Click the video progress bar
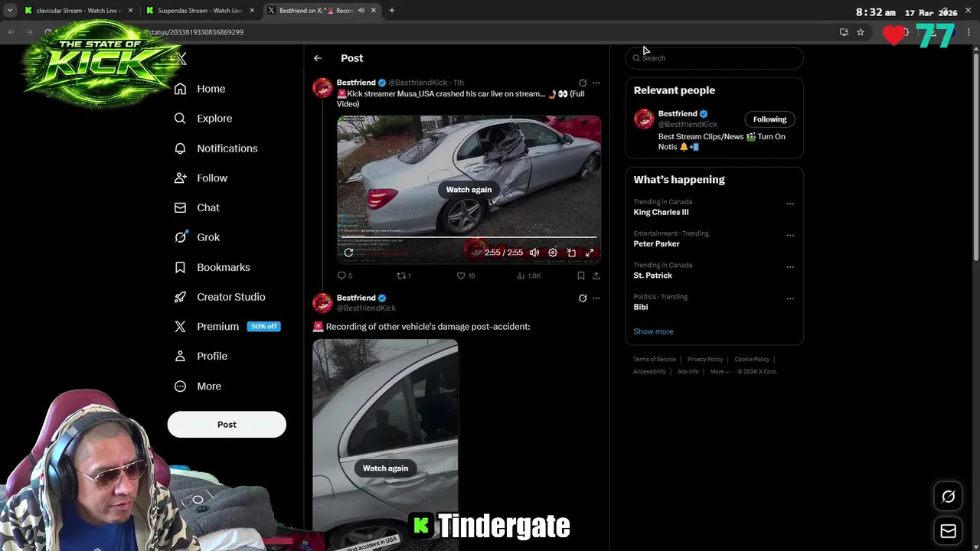980x551 pixels. point(469,237)
